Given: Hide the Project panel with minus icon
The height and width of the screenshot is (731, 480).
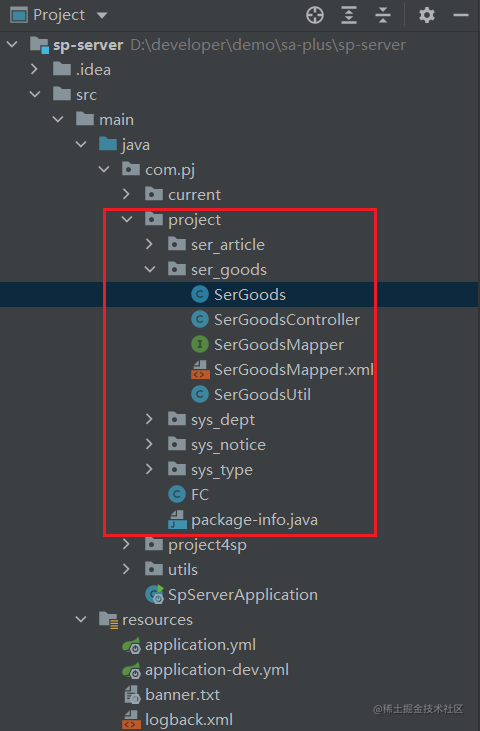Looking at the screenshot, I should 460,15.
